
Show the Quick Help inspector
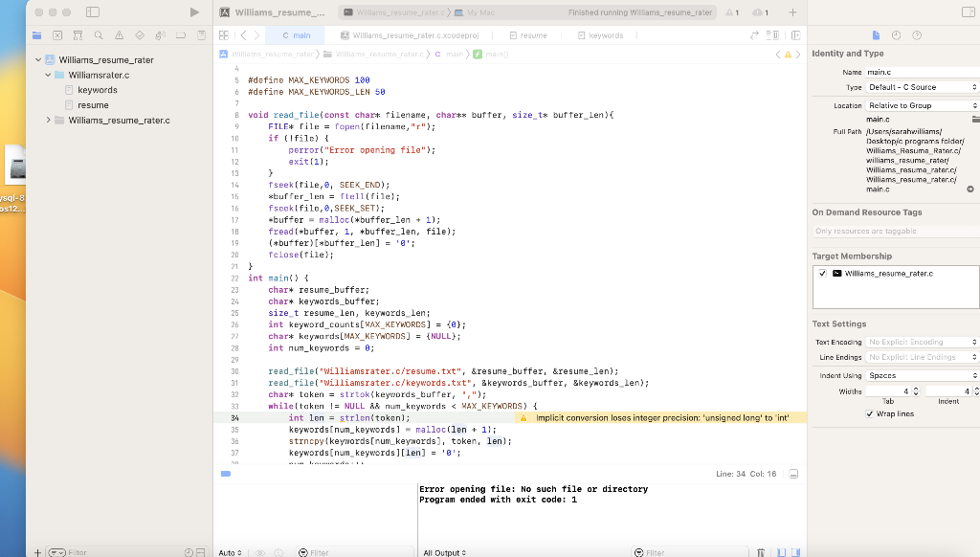point(917,35)
